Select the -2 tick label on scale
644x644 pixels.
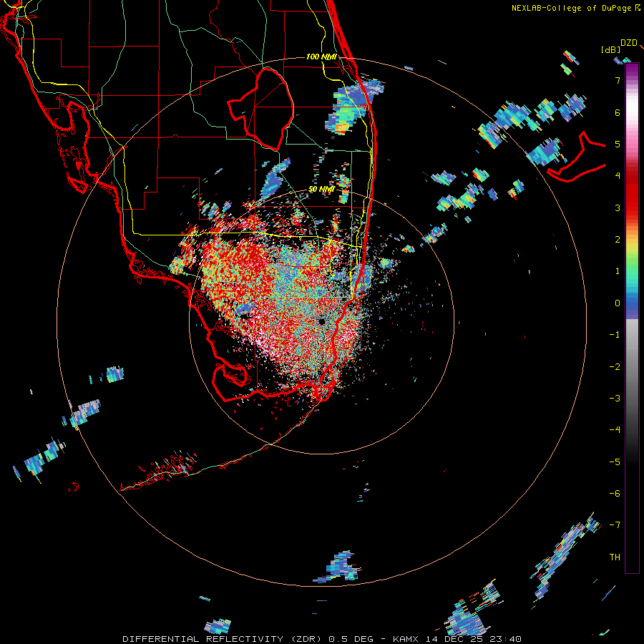(615, 366)
